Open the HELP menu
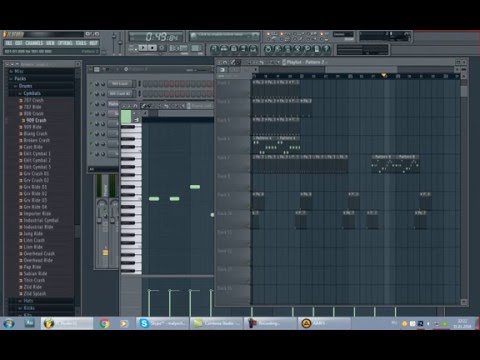Image resolution: width=480 pixels, height=360 pixels. [93, 43]
